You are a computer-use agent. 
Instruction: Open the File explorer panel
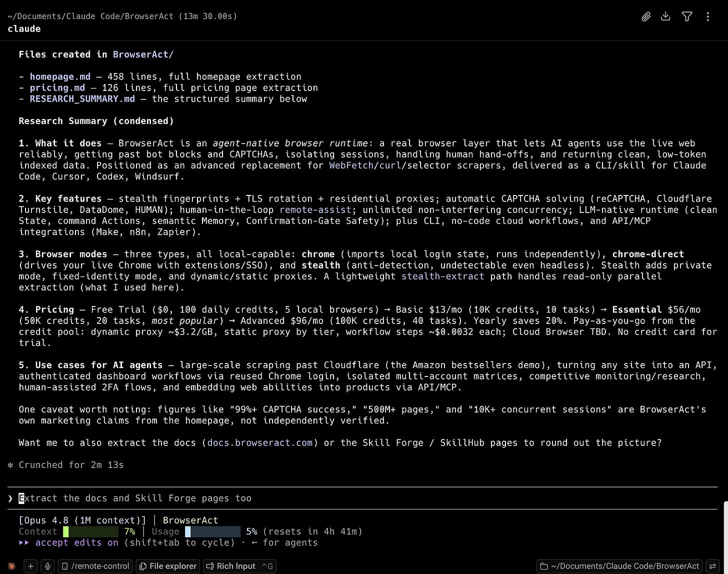pos(168,566)
